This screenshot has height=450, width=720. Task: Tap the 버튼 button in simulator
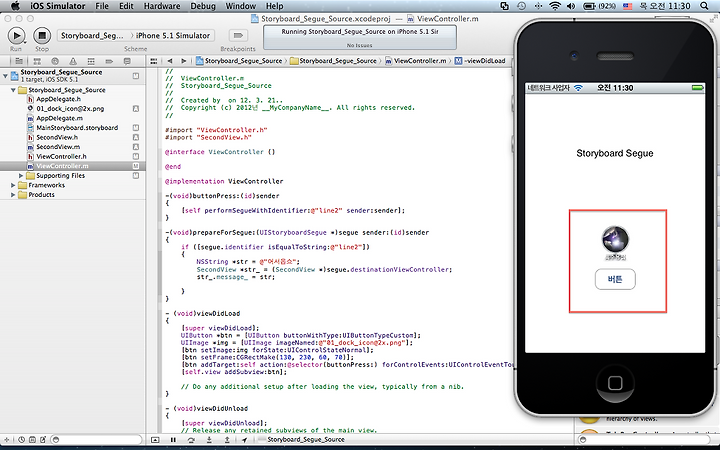coord(615,279)
